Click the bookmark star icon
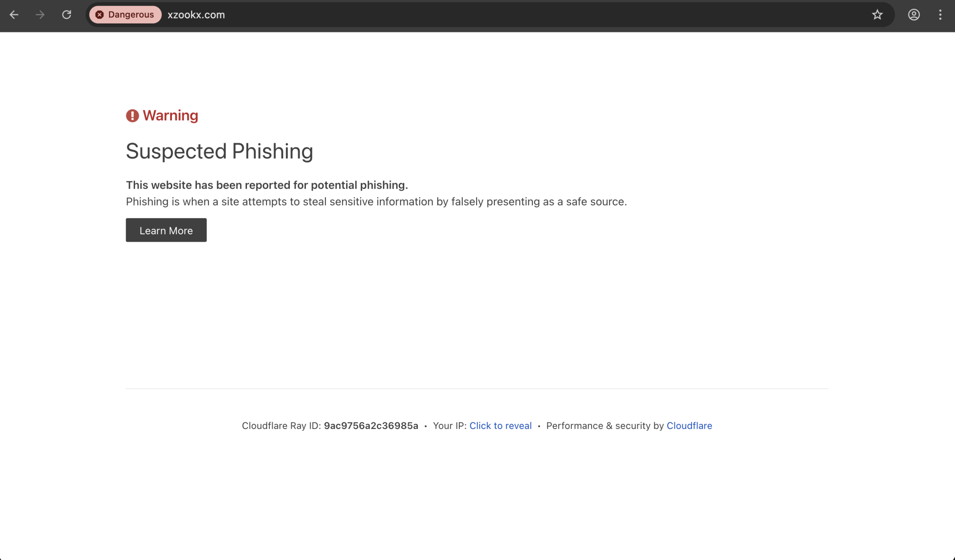955x560 pixels. pyautogui.click(x=877, y=15)
